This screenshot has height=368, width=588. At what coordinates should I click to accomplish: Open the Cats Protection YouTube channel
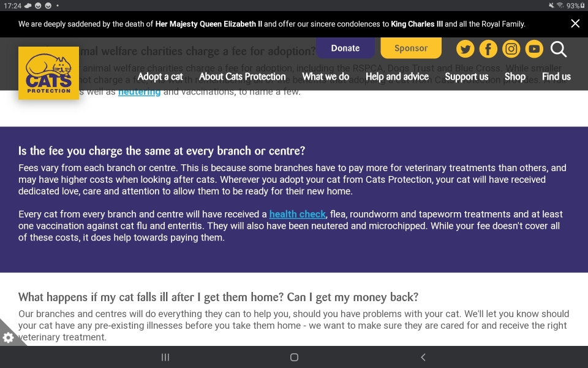click(x=534, y=49)
